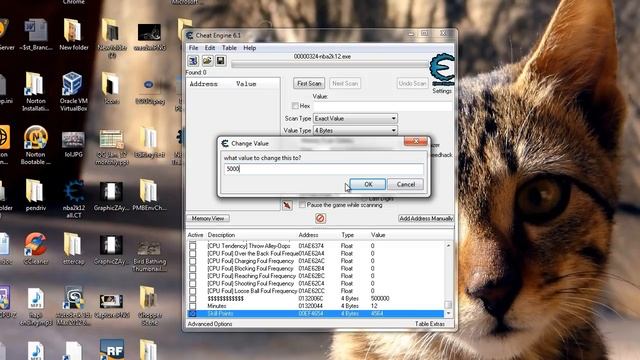Viewport: 640px width, 360px height.
Task: Select the RF desktop icon
Action: coord(112,350)
